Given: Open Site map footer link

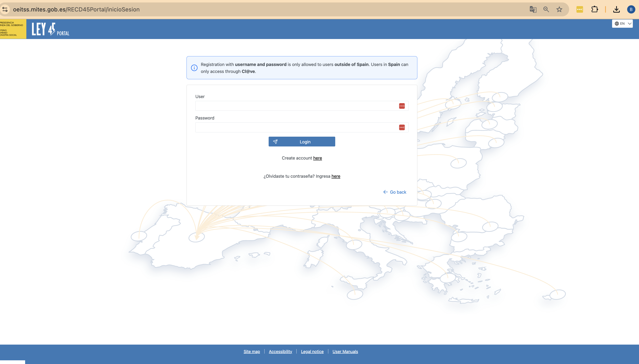Looking at the screenshot, I should coord(251,352).
